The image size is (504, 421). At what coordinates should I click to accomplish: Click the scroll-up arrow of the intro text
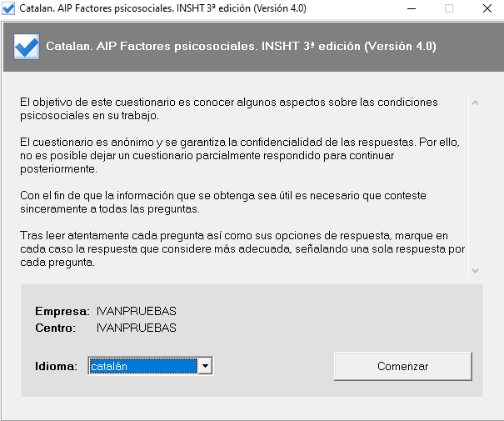point(475,103)
